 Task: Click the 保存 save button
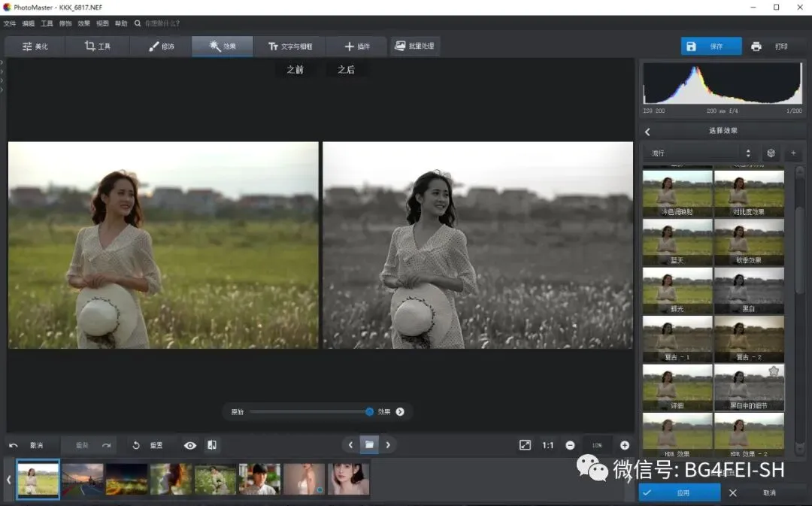tap(710, 47)
